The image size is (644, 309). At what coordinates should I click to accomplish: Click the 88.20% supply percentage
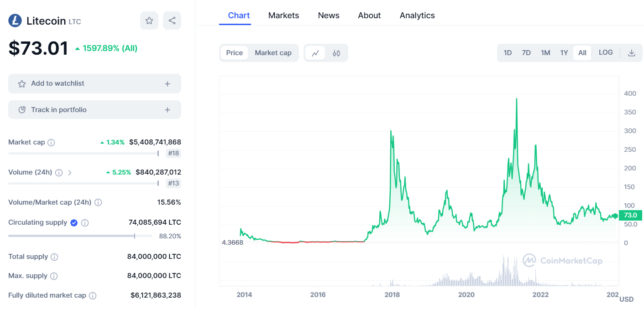point(170,237)
